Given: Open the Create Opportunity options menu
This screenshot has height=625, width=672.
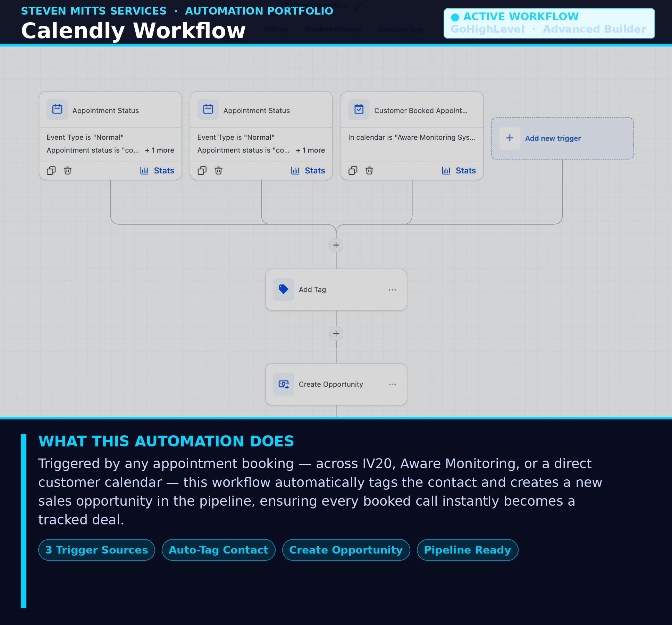Looking at the screenshot, I should click(x=393, y=384).
